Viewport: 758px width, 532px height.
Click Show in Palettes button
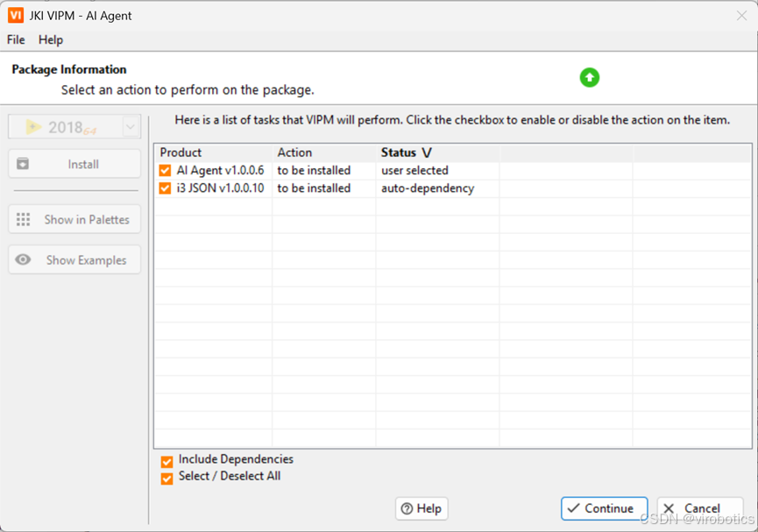[74, 219]
